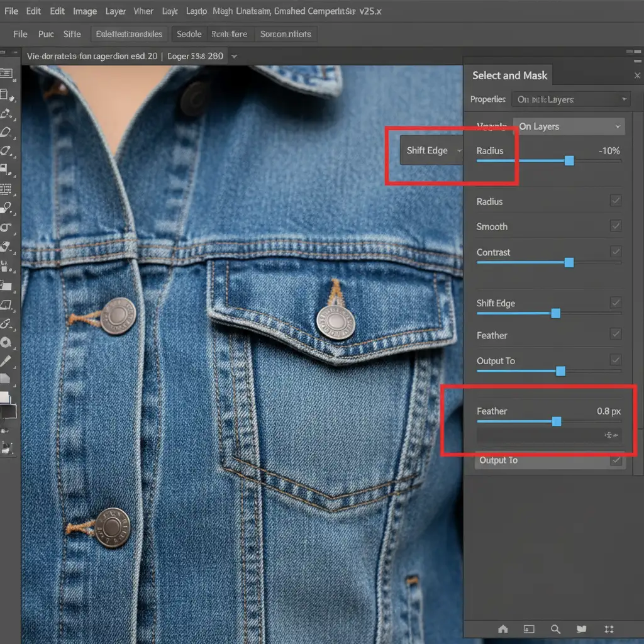Select the round donut-shaped tool in left toolbar
644x644 pixels.
click(6, 343)
